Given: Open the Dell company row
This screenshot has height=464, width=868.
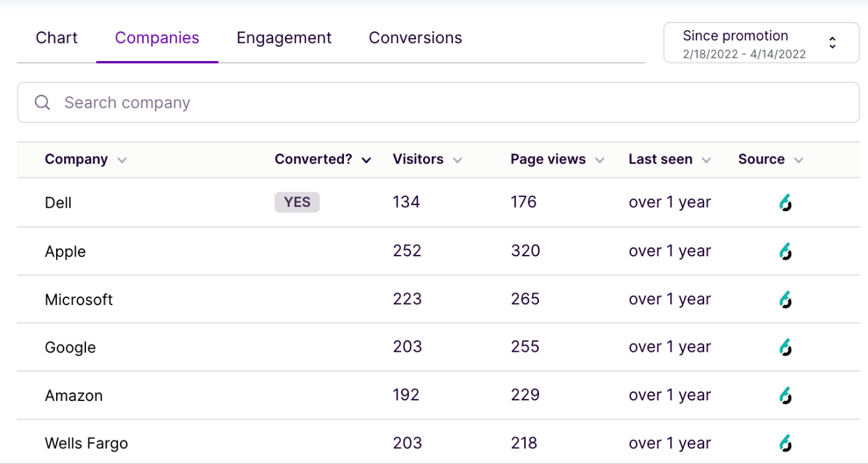Looking at the screenshot, I should [x=439, y=203].
